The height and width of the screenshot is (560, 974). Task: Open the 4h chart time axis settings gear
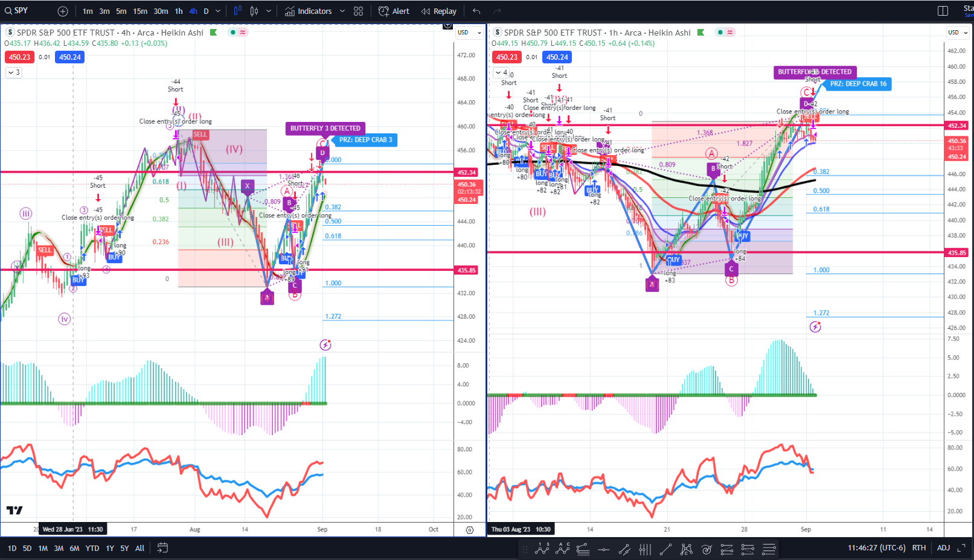tap(470, 530)
